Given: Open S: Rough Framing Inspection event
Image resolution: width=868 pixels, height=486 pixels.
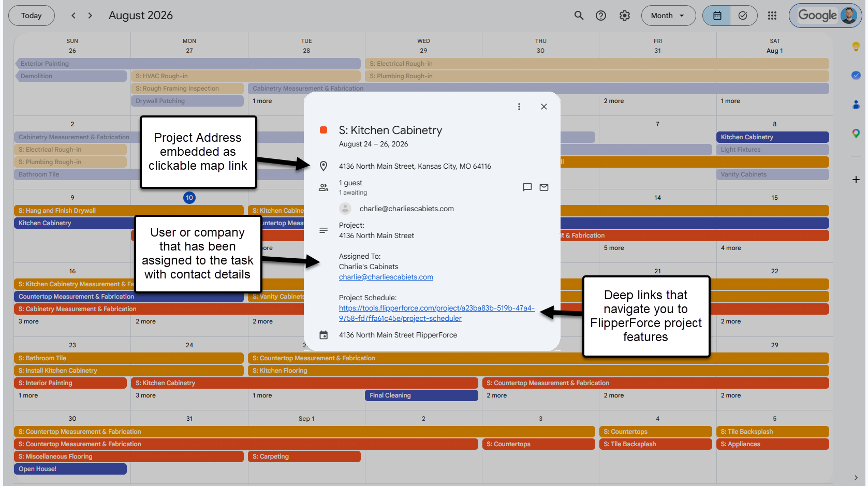Looking at the screenshot, I should [187, 89].
